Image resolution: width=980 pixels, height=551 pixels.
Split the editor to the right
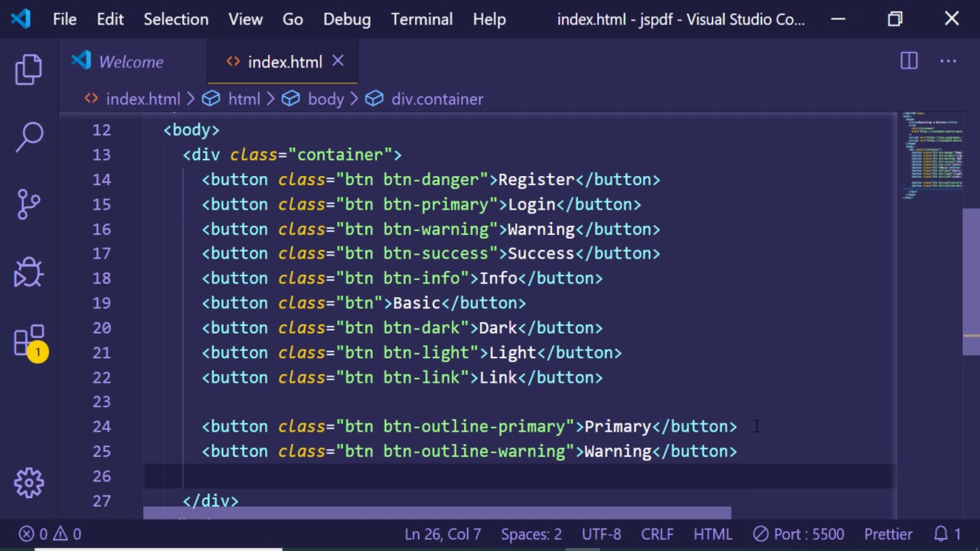tap(909, 61)
